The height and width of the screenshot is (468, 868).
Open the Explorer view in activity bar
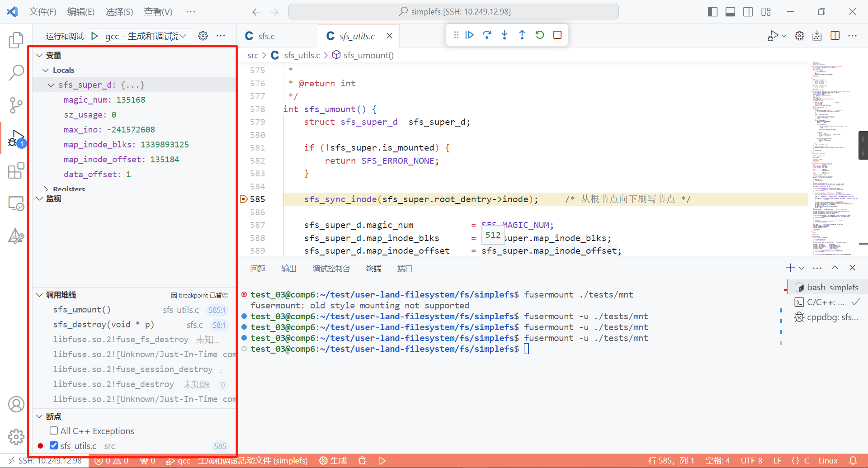coord(16,40)
